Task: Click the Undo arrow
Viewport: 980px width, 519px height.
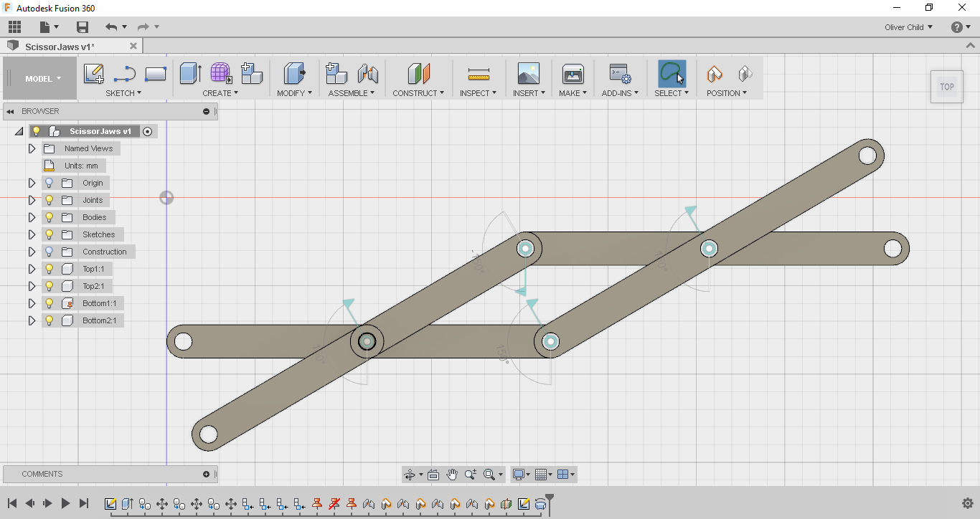Action: point(110,27)
